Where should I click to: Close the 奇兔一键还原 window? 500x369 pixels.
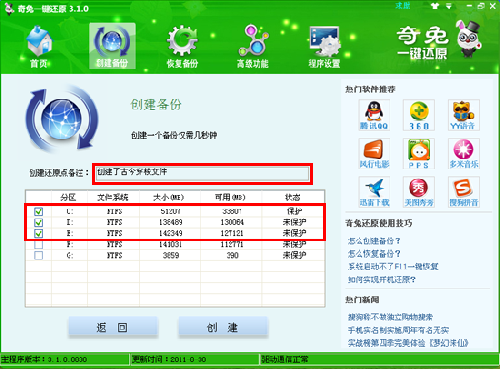[x=493, y=6]
